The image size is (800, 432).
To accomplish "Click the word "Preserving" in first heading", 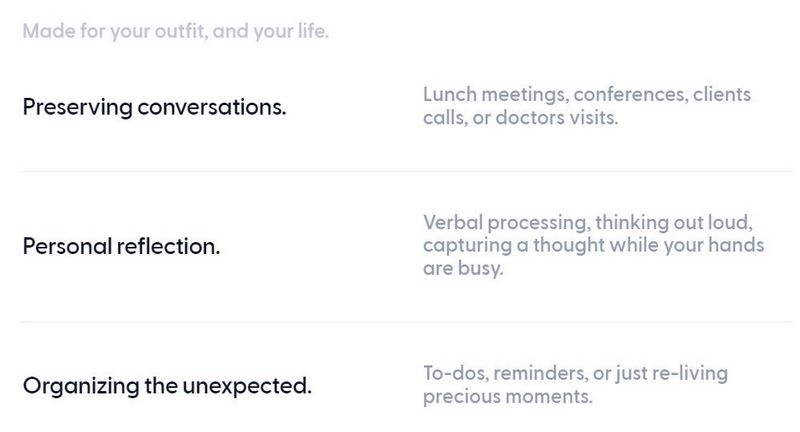I will (78, 108).
